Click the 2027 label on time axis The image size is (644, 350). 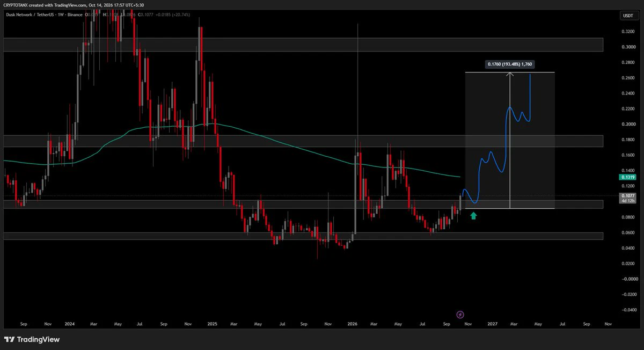point(493,324)
